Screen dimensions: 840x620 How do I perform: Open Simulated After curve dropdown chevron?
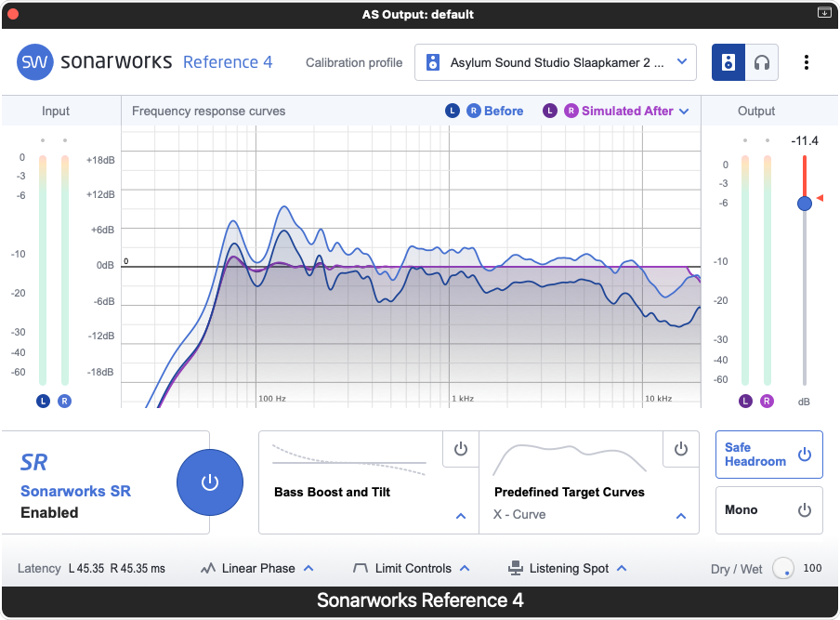point(684,112)
